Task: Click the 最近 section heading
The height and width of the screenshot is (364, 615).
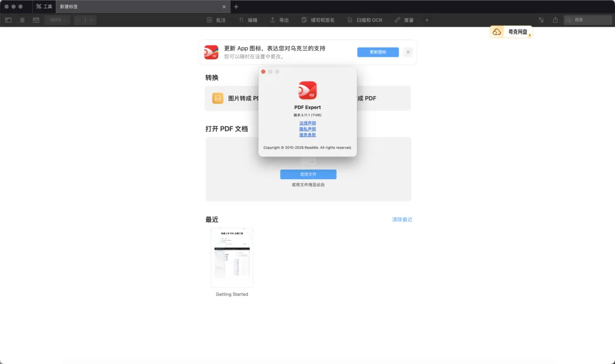Action: (212, 220)
